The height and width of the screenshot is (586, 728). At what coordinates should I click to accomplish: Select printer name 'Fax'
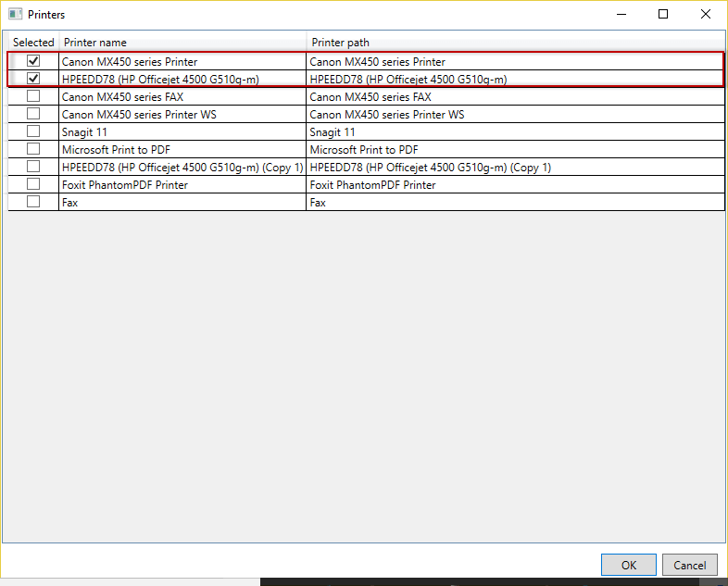(69, 203)
